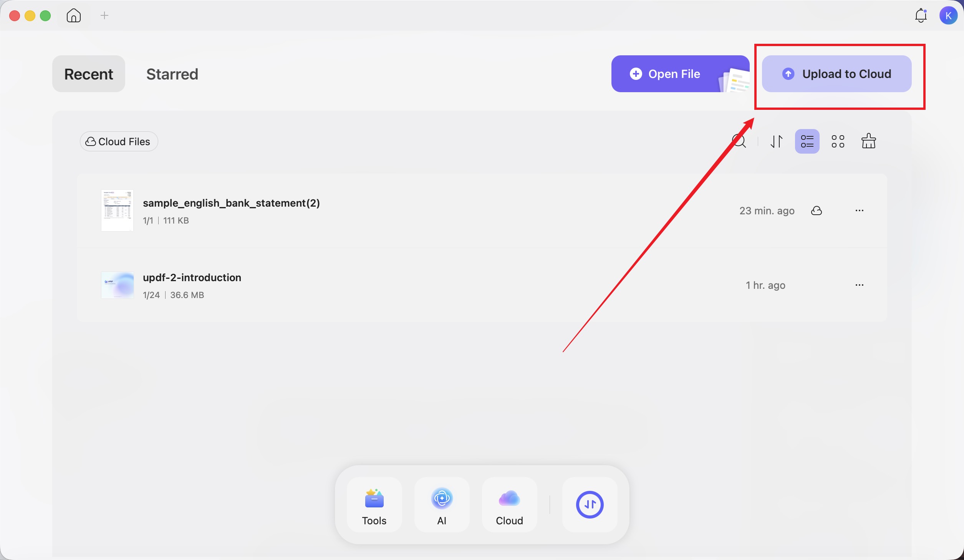Switch to grid view layout
The width and height of the screenshot is (964, 560).
(838, 141)
